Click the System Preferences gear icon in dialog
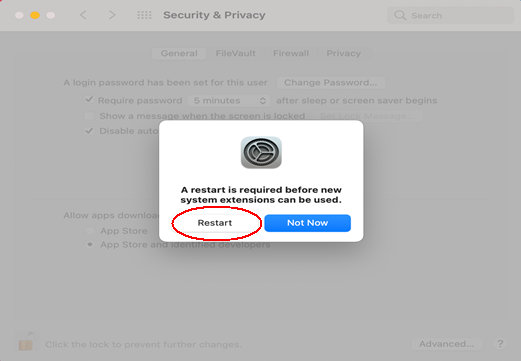Image resolution: width=521 pixels, height=361 pixels. [x=261, y=152]
